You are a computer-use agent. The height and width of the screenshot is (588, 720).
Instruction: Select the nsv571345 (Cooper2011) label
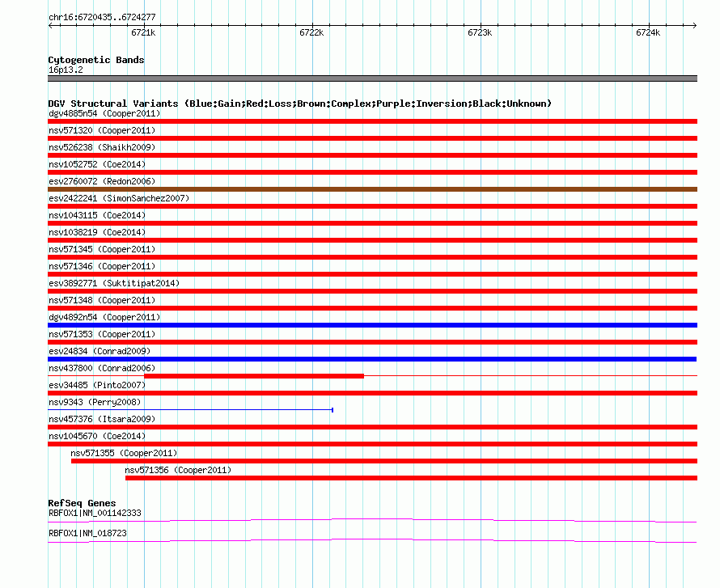(x=102, y=249)
